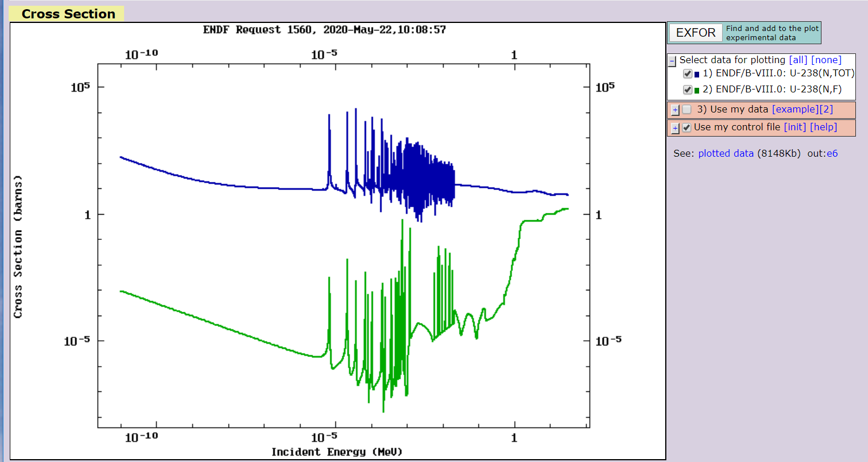This screenshot has width=868, height=462.
Task: Click the Incident Energy (MeV) axis label
Action: tap(337, 452)
